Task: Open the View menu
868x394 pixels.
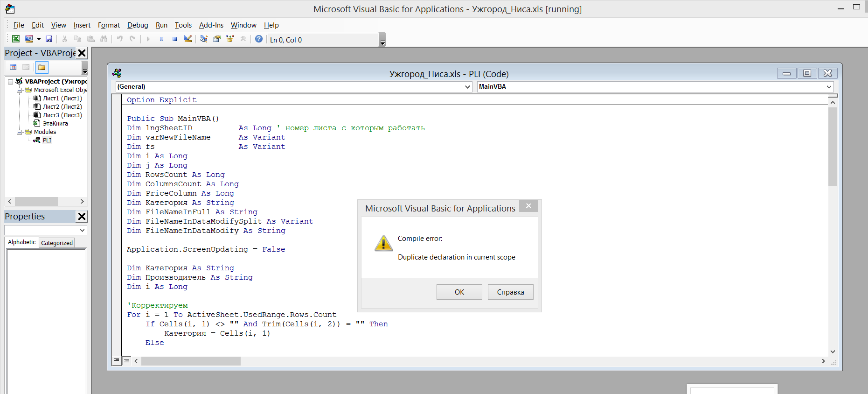Action: 59,25
